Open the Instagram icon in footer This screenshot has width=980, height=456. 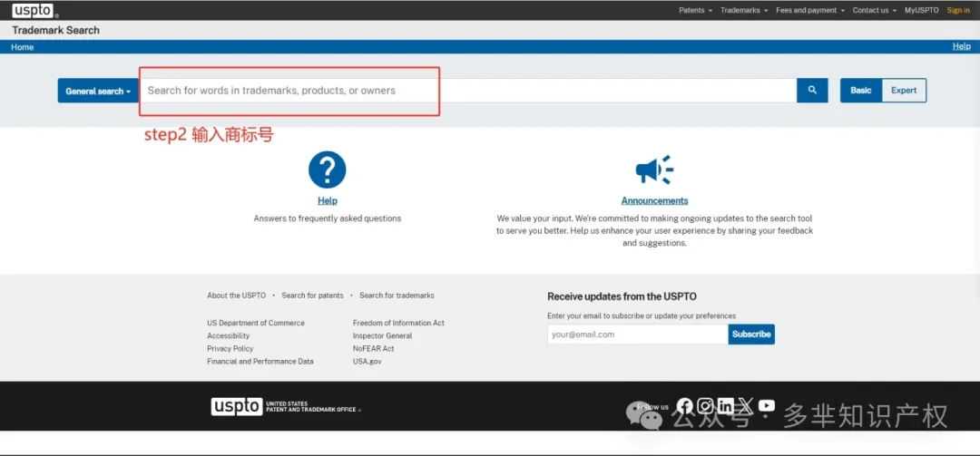pos(705,406)
